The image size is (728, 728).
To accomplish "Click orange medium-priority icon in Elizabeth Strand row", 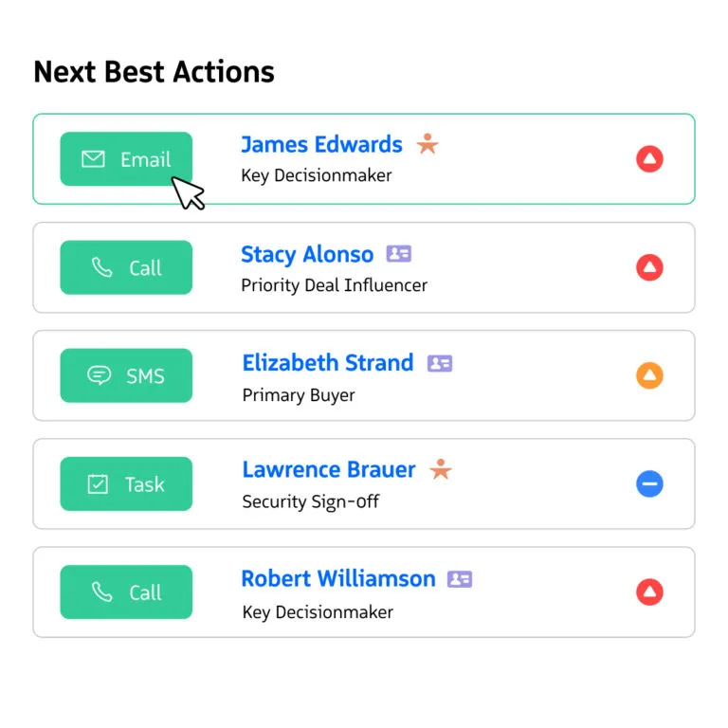I will [649, 375].
